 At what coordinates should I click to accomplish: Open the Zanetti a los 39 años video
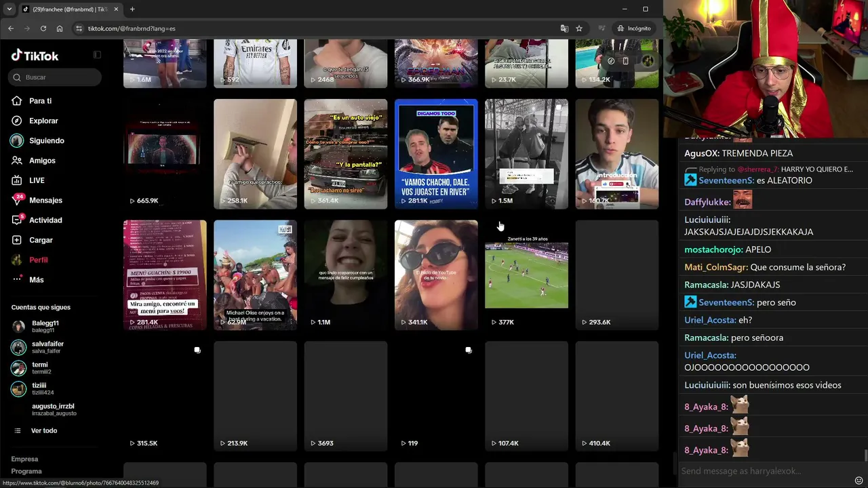[x=526, y=275]
